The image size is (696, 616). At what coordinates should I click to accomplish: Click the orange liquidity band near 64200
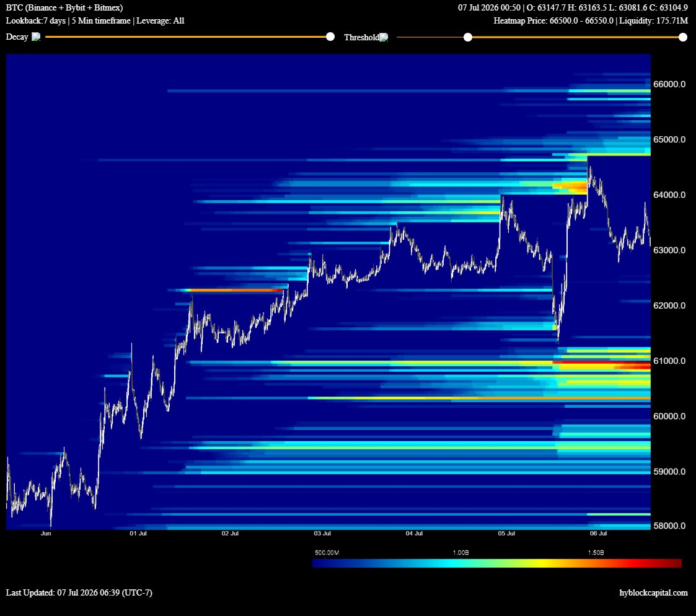point(570,187)
